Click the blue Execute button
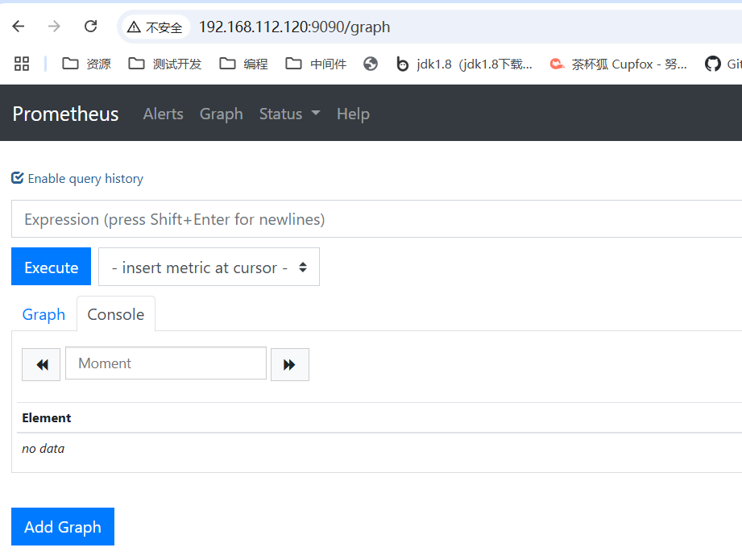Screen dimensions: 742x560 pyautogui.click(x=51, y=267)
